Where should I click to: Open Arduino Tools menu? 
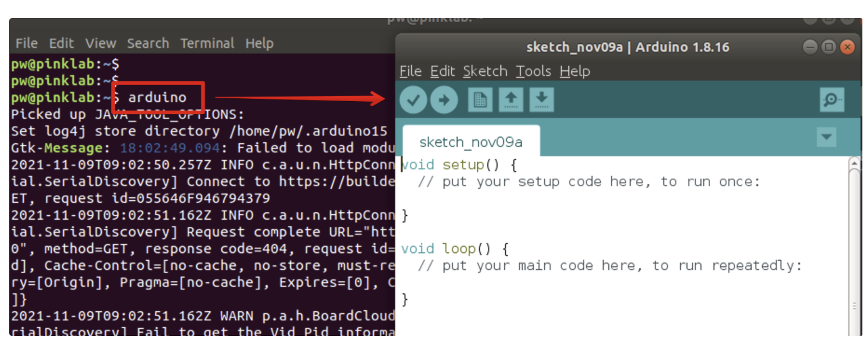click(x=534, y=71)
